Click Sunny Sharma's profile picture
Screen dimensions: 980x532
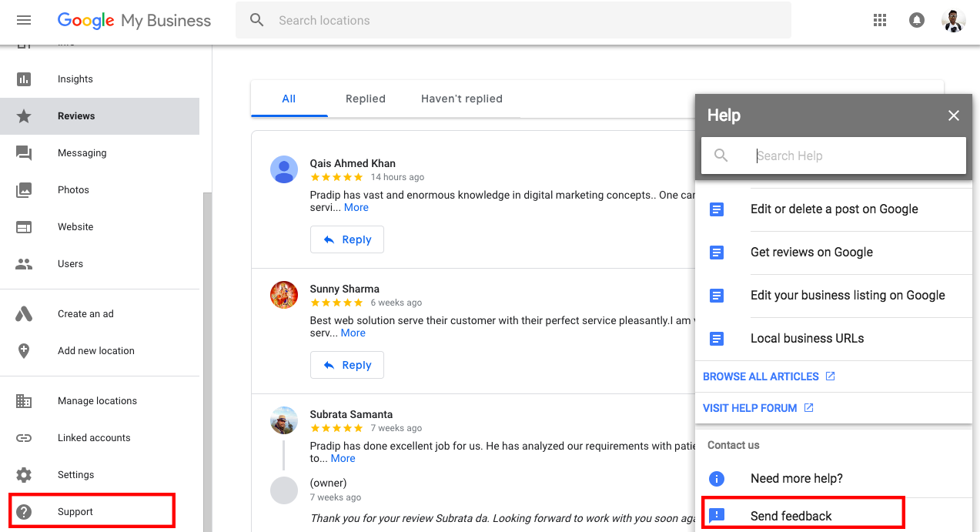pos(284,295)
